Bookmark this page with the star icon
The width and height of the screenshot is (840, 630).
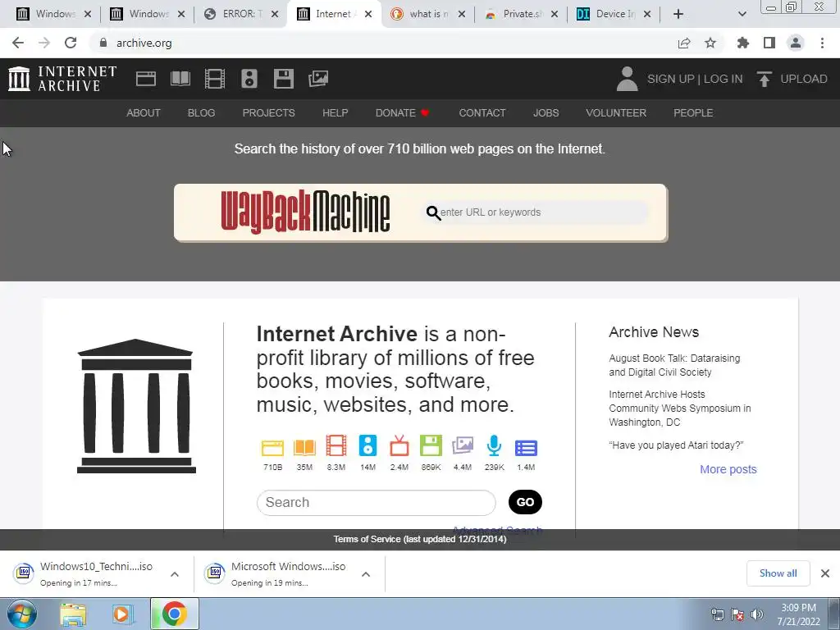pyautogui.click(x=710, y=43)
